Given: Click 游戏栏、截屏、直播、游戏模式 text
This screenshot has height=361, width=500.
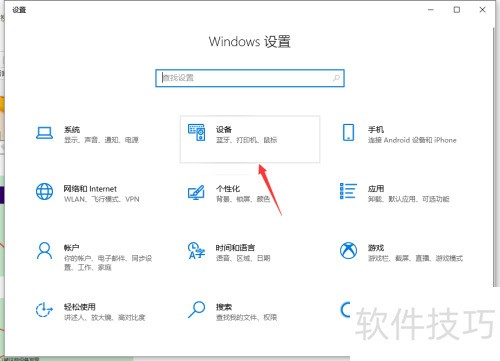Looking at the screenshot, I should [x=415, y=258].
